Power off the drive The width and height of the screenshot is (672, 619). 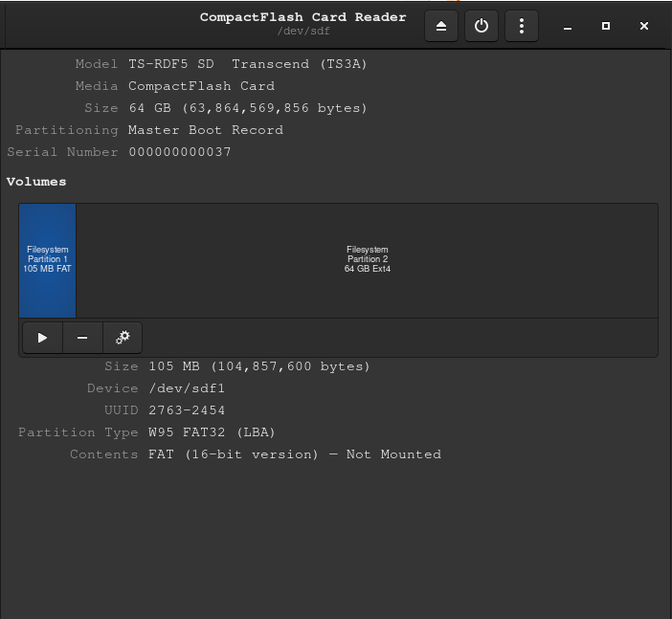tap(482, 26)
